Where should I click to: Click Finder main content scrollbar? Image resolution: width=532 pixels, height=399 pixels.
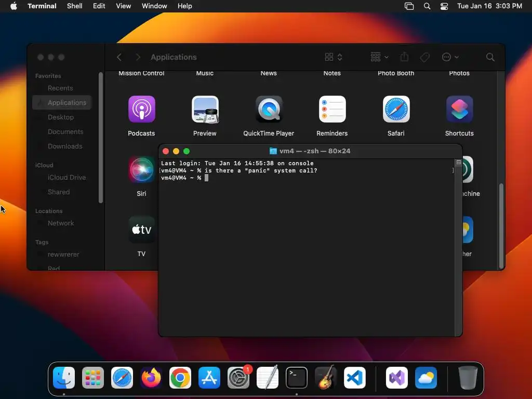point(501,226)
